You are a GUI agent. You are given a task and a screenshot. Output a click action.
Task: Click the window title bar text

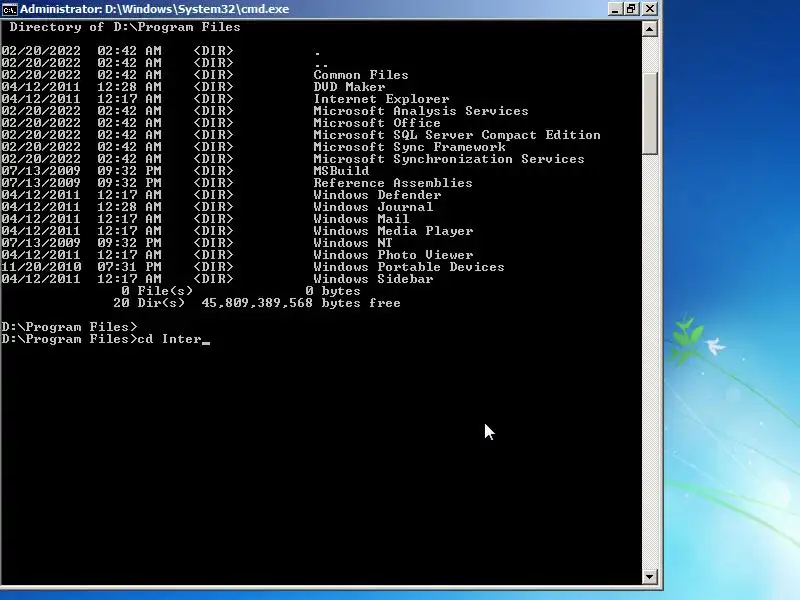[155, 9]
